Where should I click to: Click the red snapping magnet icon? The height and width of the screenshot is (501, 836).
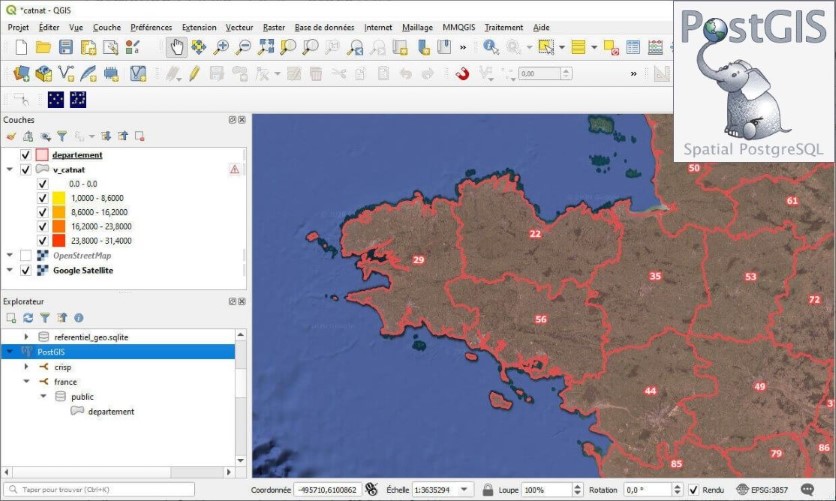(x=462, y=73)
